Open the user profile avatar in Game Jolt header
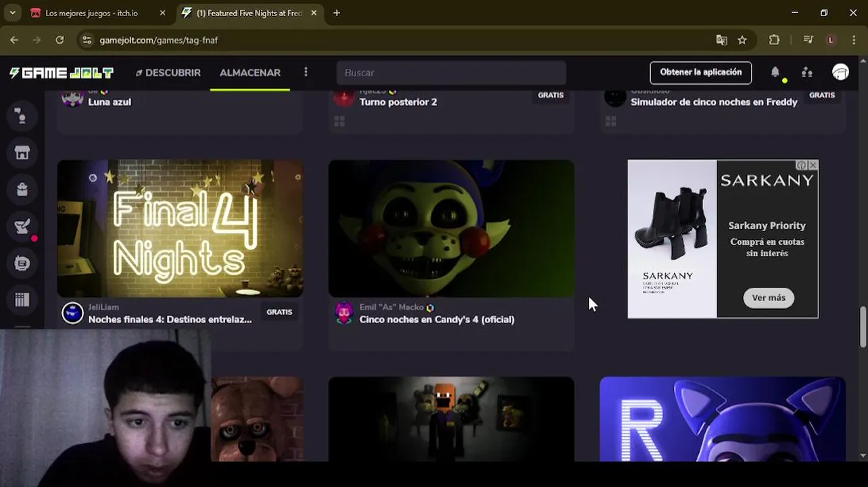Image resolution: width=868 pixels, height=487 pixels. point(840,72)
